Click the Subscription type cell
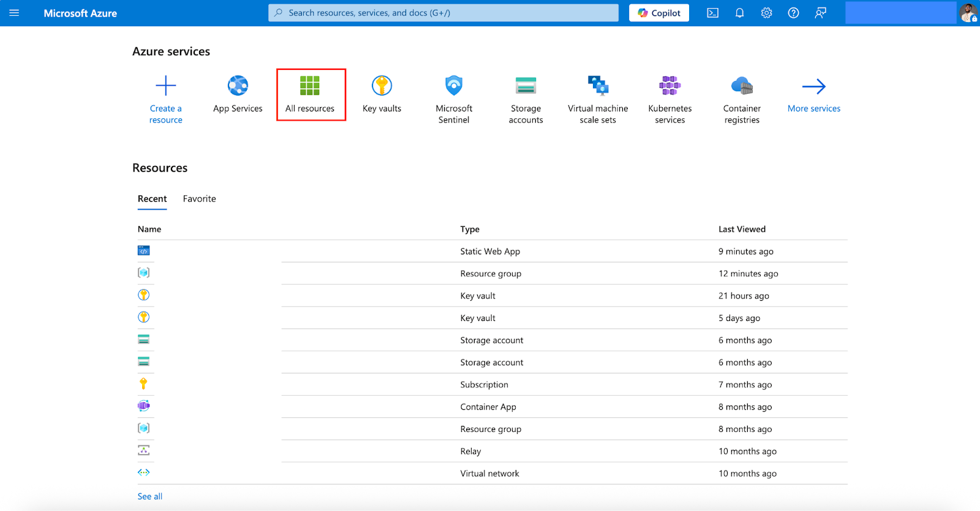This screenshot has height=511, width=980. pyautogui.click(x=484, y=385)
